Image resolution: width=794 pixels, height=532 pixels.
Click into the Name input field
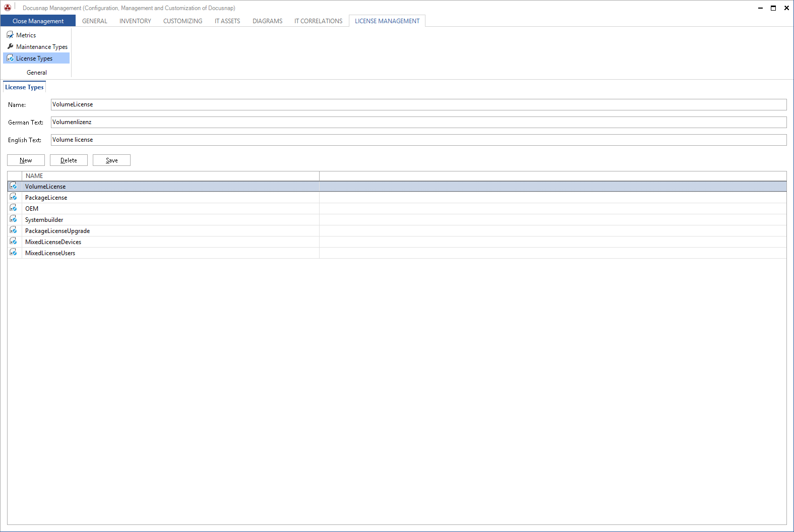(418, 104)
